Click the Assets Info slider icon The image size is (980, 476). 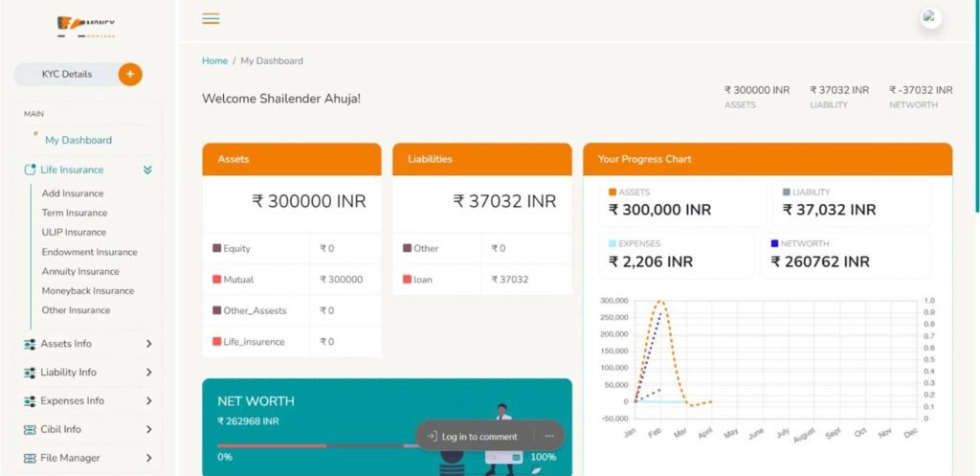(30, 344)
